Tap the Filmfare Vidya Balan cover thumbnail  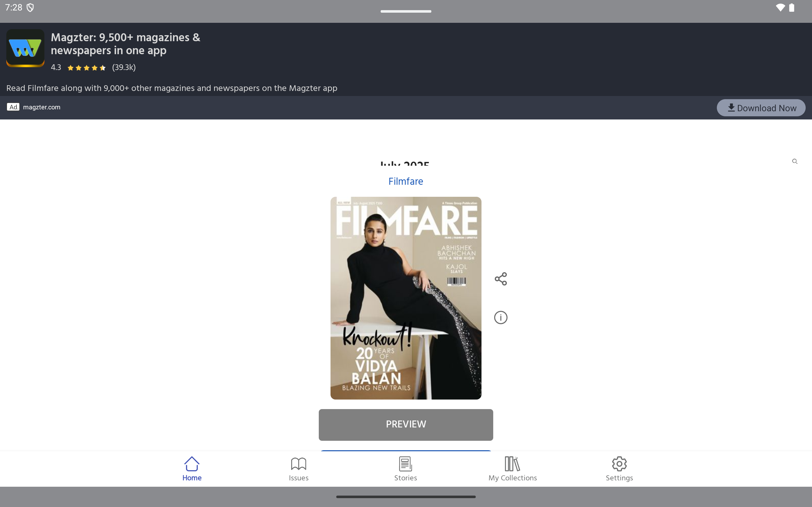click(x=406, y=298)
